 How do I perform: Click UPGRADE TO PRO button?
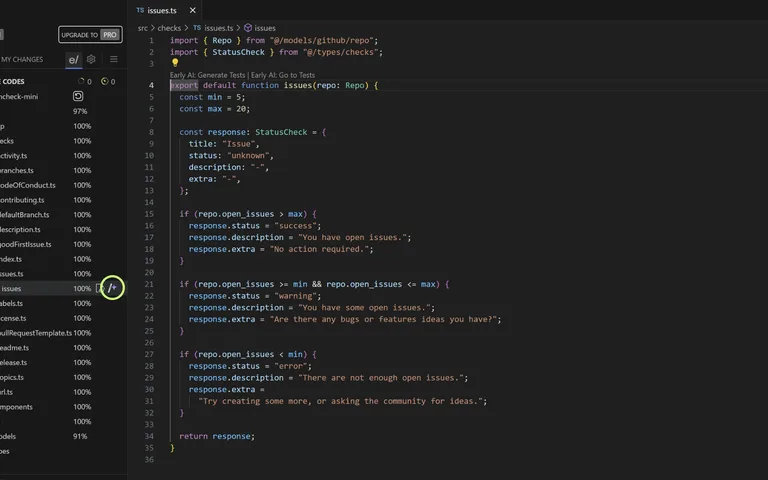coord(91,35)
